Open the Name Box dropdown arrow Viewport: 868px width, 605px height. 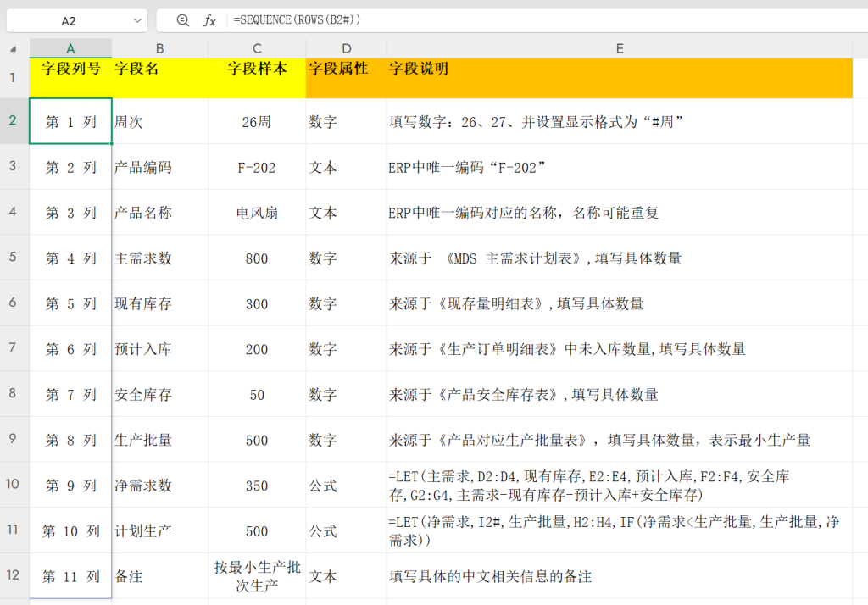point(137,20)
